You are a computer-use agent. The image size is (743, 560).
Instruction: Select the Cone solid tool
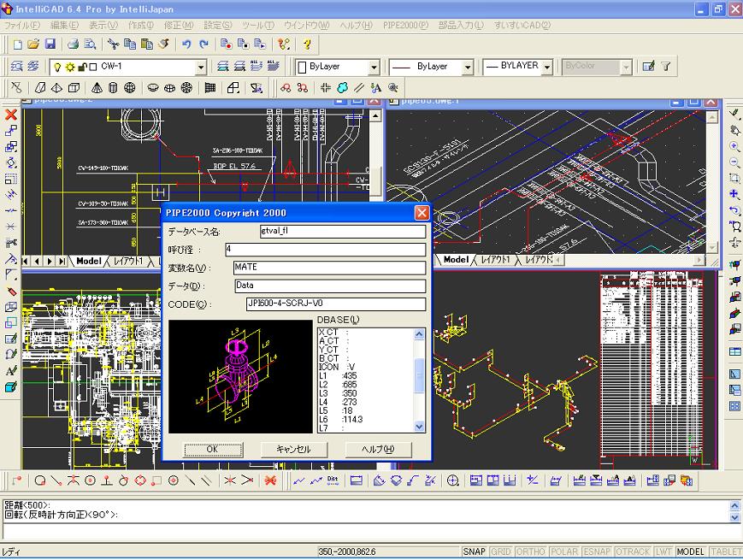[x=97, y=88]
